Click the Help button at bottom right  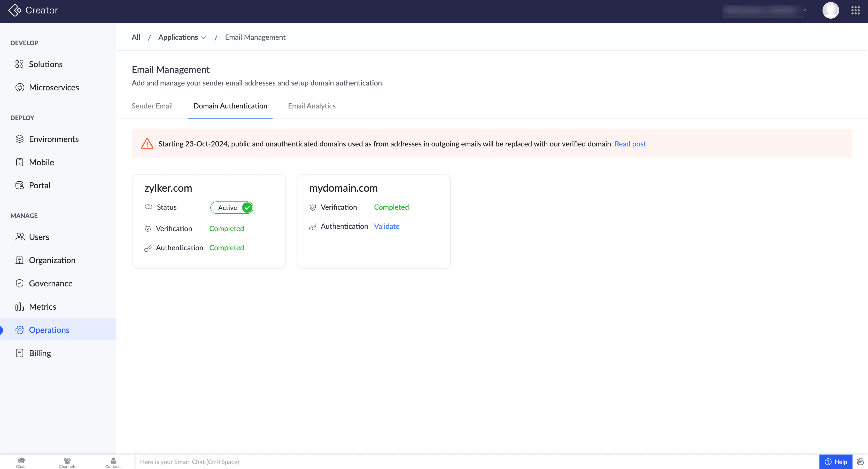click(x=836, y=462)
